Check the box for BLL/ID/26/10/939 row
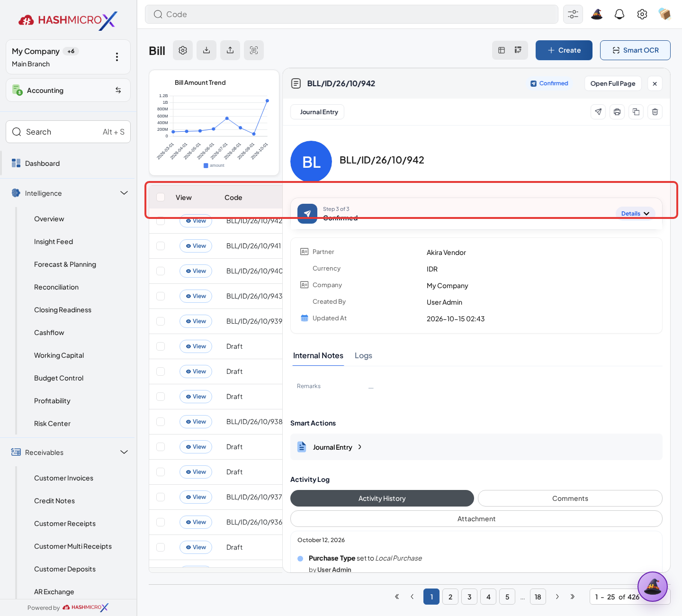The height and width of the screenshot is (616, 682). (161, 321)
